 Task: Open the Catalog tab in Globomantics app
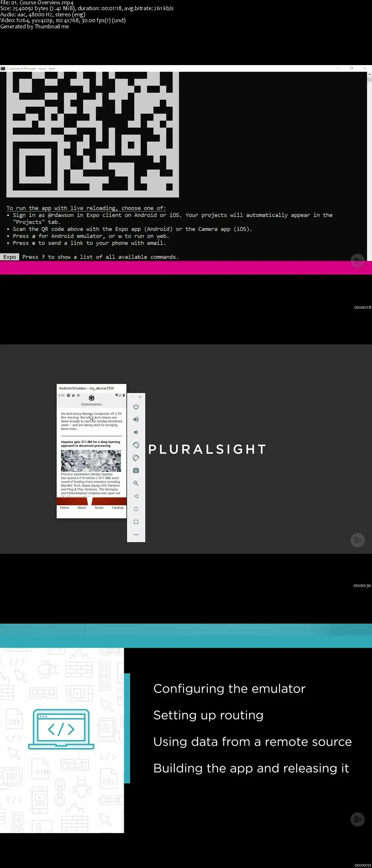(x=118, y=508)
